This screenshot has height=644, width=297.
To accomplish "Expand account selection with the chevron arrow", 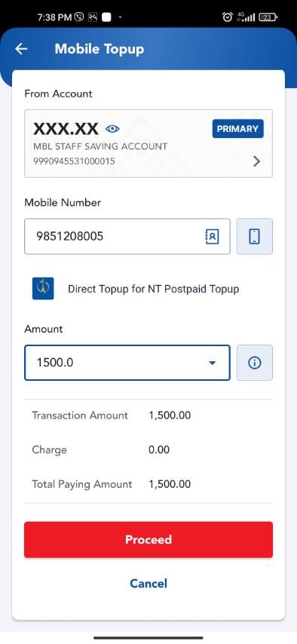I will (257, 161).
